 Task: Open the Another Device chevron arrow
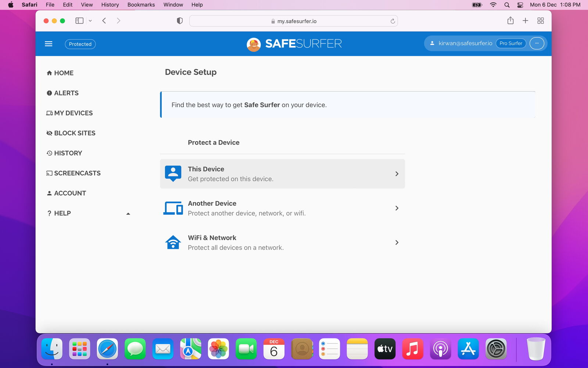(397, 208)
